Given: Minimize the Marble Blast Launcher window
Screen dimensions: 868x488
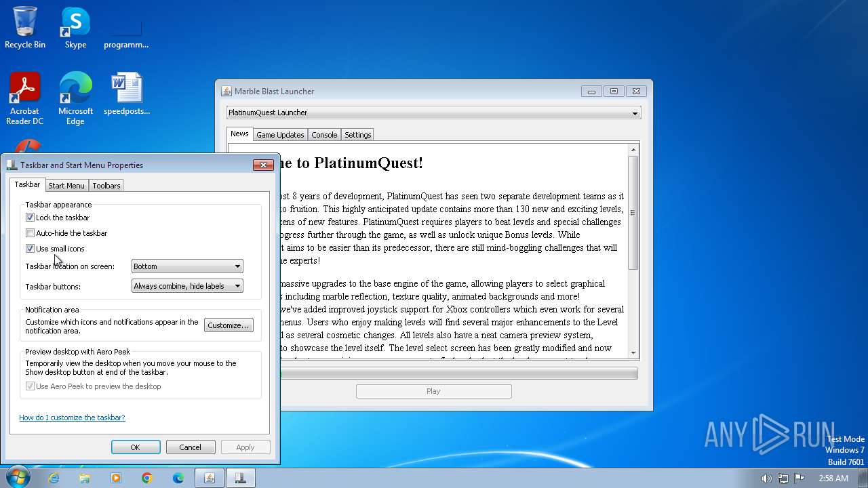Looking at the screenshot, I should [591, 91].
